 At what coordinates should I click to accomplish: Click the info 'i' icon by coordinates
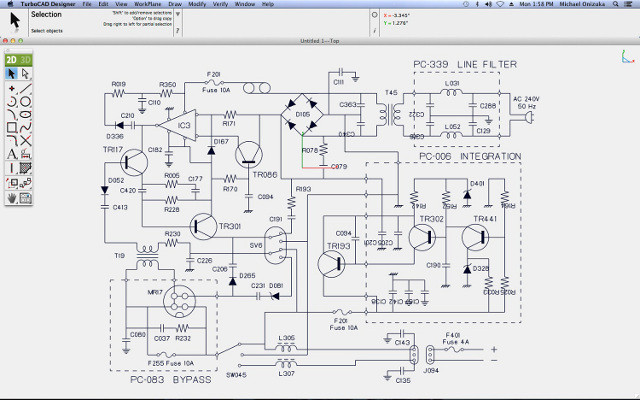375,31
